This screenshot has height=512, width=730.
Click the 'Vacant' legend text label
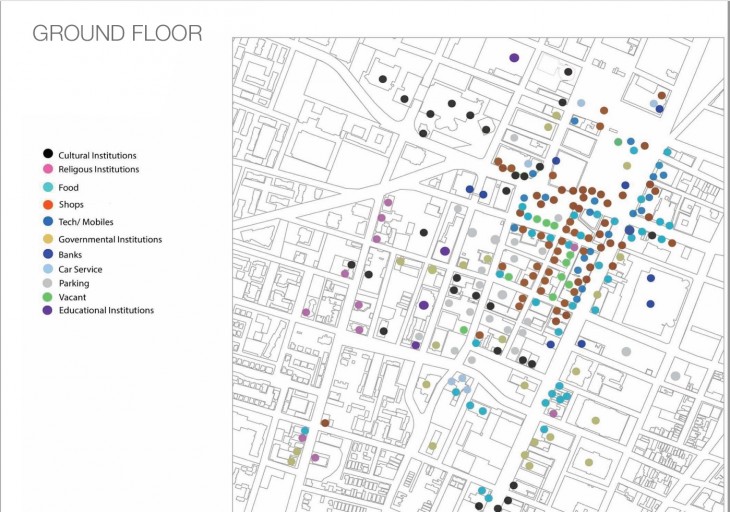[x=73, y=297]
